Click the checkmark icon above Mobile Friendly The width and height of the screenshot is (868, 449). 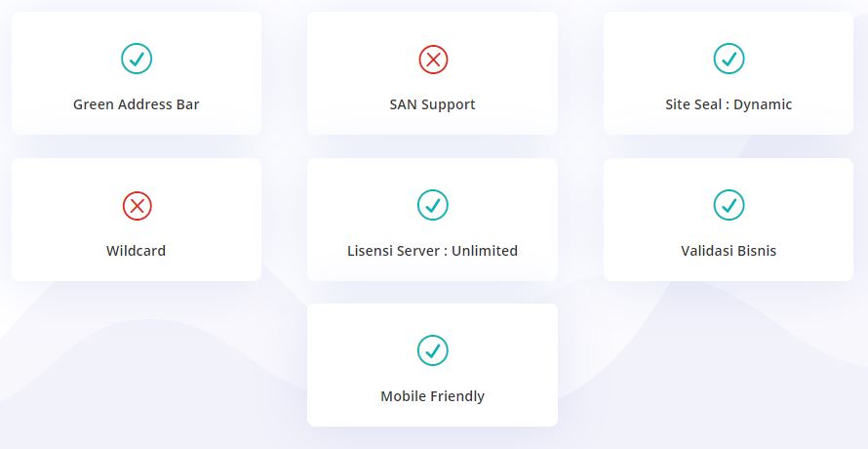(x=433, y=350)
